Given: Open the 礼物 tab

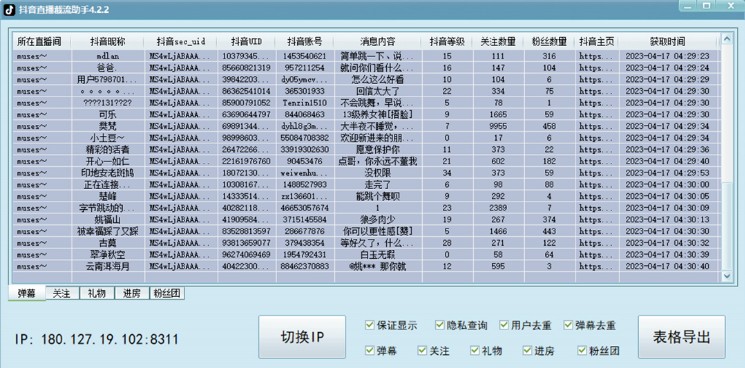Looking at the screenshot, I should 97,293.
